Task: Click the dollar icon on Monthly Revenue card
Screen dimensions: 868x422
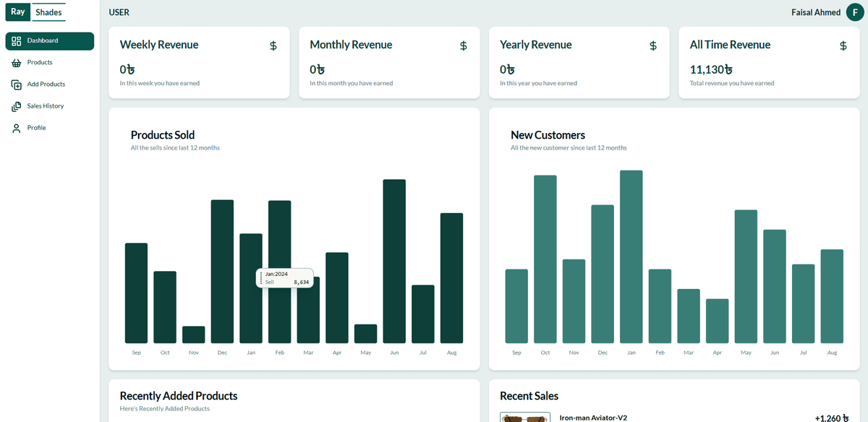Action: pos(463,46)
